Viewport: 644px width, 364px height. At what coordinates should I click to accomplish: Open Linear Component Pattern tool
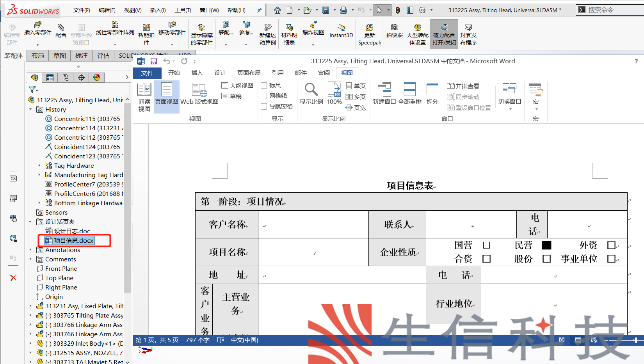pos(115,28)
